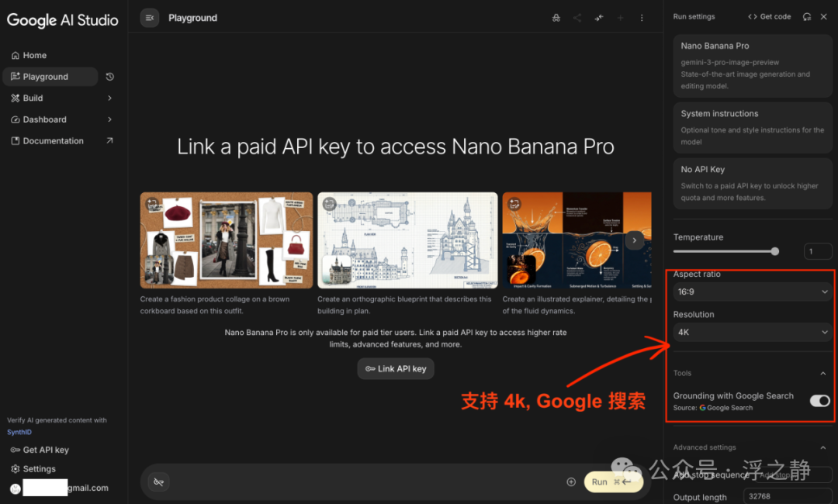Viewport: 838px width, 504px height.
Task: Click the Run button
Action: click(614, 482)
